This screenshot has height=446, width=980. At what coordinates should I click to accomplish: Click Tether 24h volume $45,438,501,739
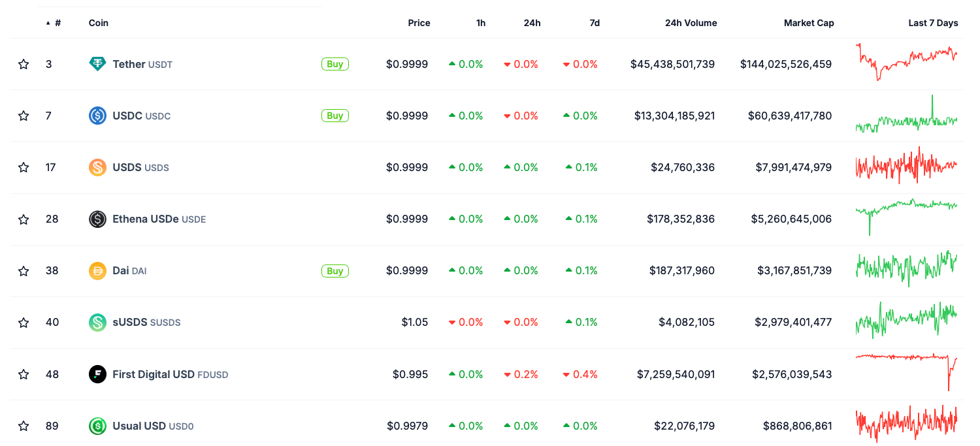pyautogui.click(x=672, y=64)
